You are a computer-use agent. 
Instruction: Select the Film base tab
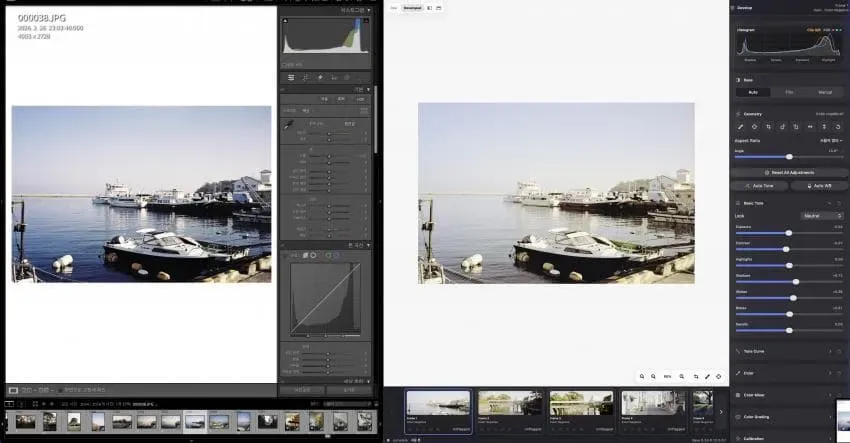[x=789, y=93]
